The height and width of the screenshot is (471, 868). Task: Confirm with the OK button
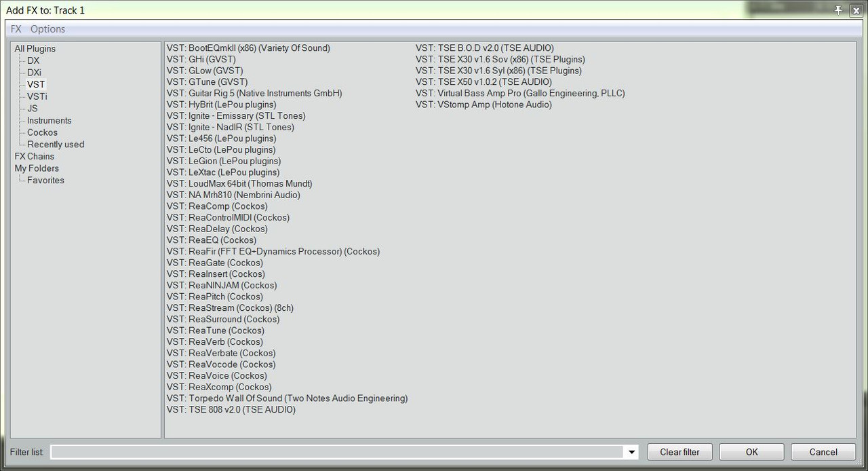tap(751, 452)
